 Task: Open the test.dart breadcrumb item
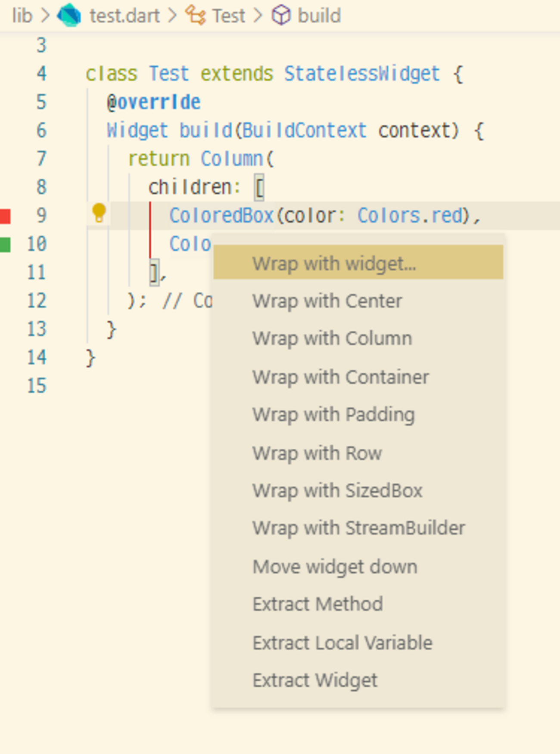(124, 16)
